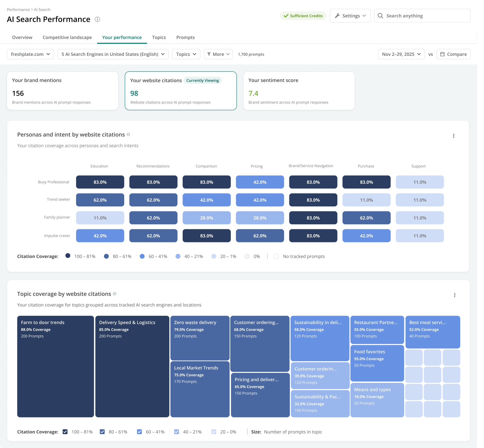Open the More filter funnel
This screenshot has width=484, height=448.
[x=218, y=54]
